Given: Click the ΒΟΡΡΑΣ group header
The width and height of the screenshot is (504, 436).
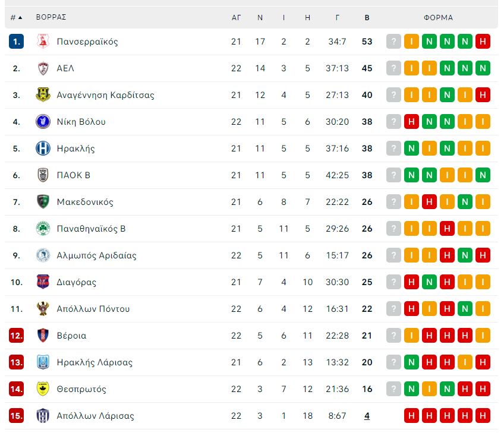Looking at the screenshot, I should [51, 17].
